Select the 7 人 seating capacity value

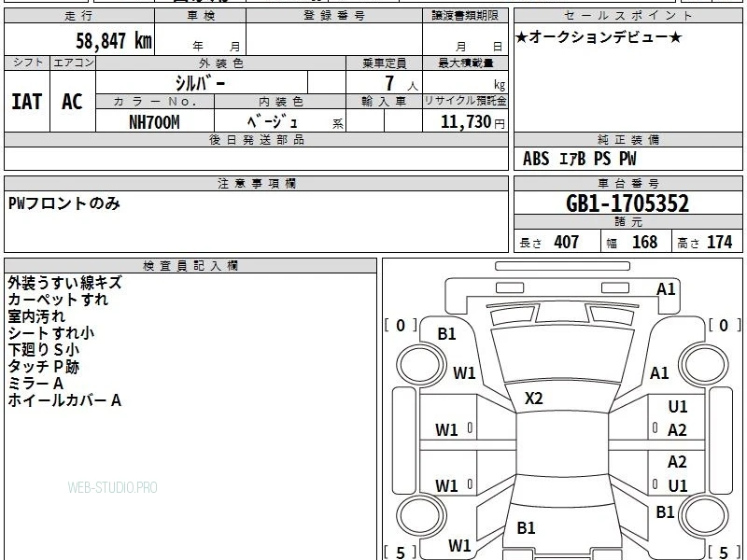coord(402,84)
